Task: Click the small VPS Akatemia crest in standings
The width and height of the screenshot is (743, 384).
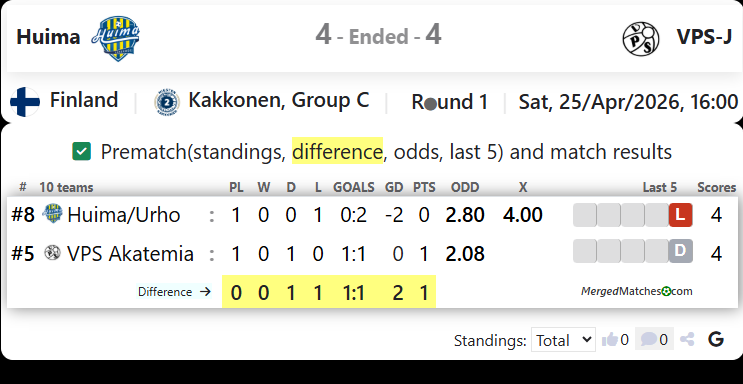Action: [x=52, y=253]
